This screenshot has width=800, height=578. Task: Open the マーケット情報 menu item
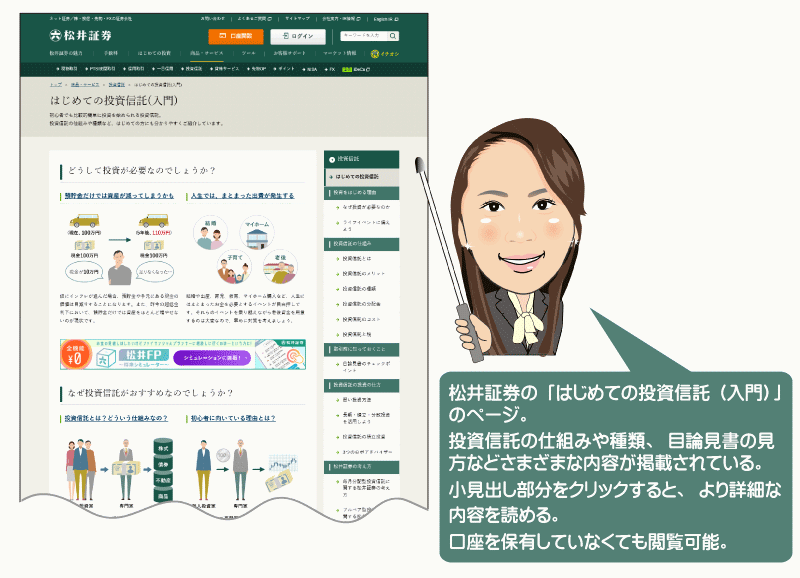click(339, 53)
